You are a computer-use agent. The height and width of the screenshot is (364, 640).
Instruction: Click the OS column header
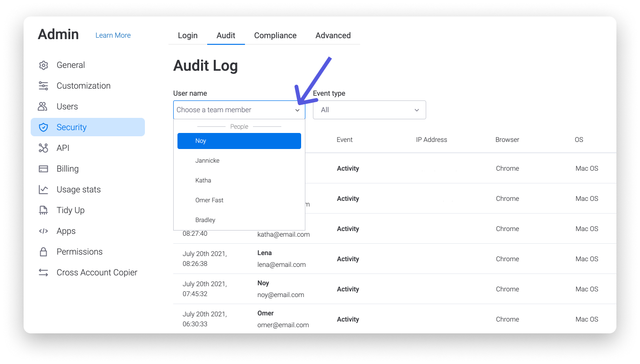click(x=579, y=140)
